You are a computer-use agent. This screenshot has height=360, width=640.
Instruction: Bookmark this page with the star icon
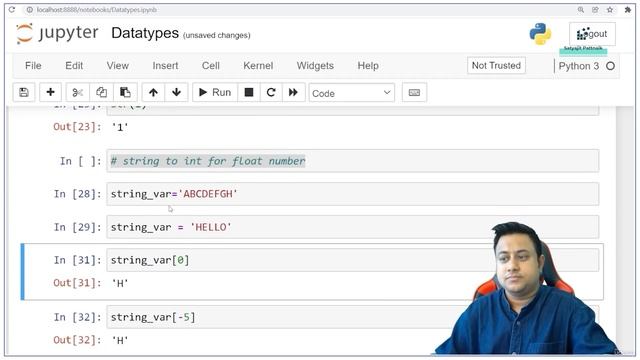tap(610, 10)
